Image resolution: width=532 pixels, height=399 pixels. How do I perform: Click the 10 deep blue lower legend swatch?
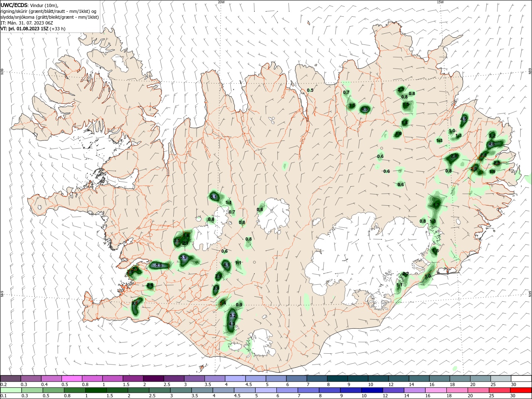372,390
